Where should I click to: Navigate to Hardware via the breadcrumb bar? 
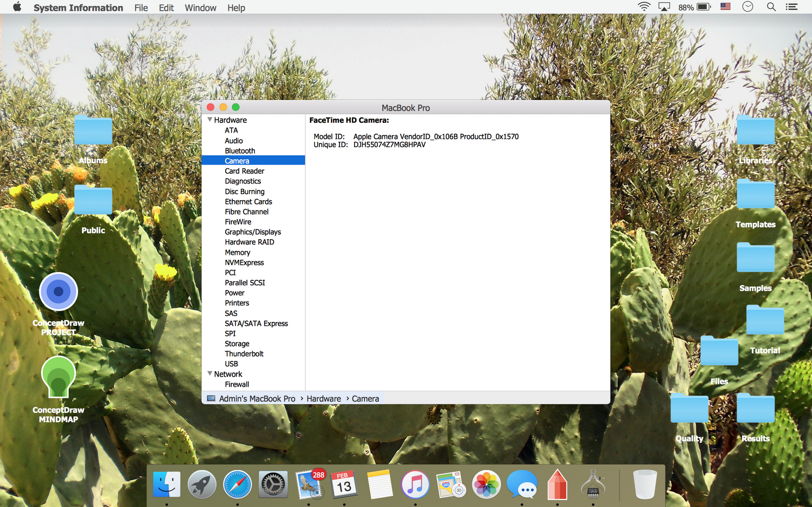tap(323, 398)
